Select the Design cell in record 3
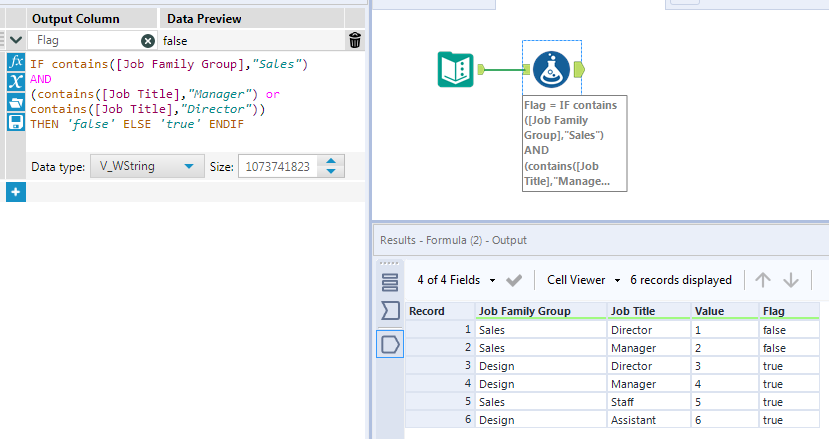This screenshot has width=829, height=439. [541, 366]
